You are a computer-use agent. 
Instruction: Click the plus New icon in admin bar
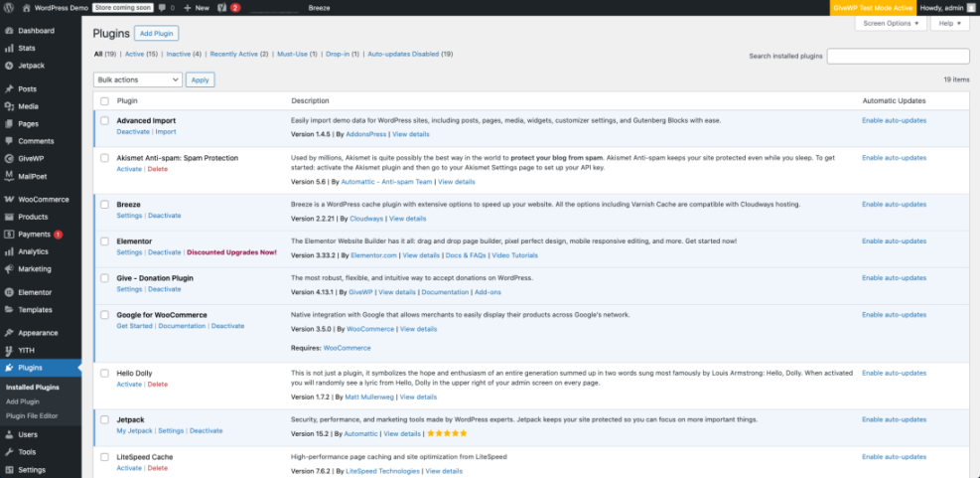coord(188,8)
